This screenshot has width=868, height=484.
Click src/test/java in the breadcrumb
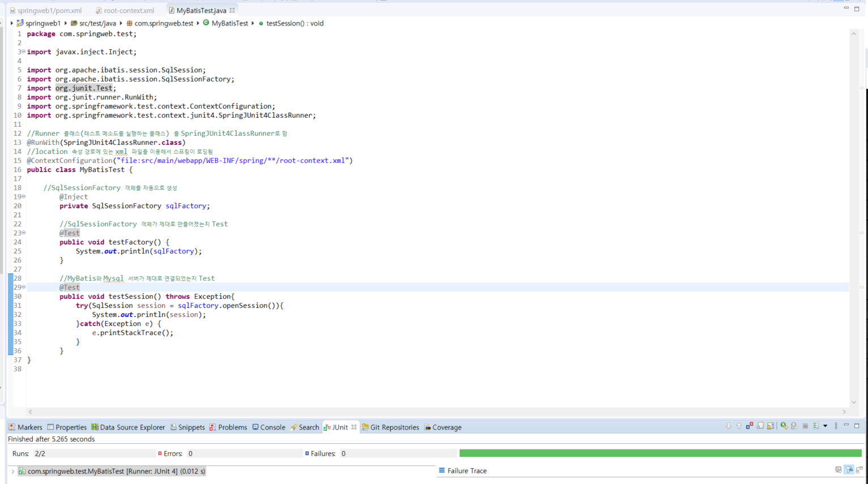pyautogui.click(x=93, y=23)
